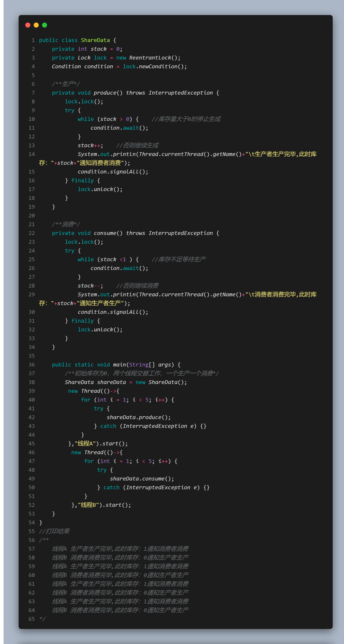This screenshot has height=644, width=344.
Task: Click the ShareData class name on line 1
Action: 95,40
